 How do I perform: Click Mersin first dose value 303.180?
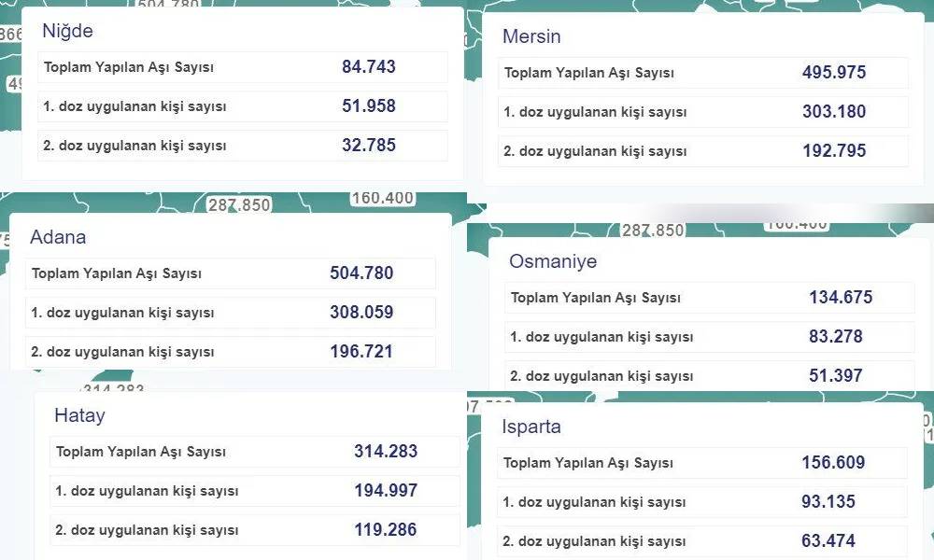pos(834,112)
